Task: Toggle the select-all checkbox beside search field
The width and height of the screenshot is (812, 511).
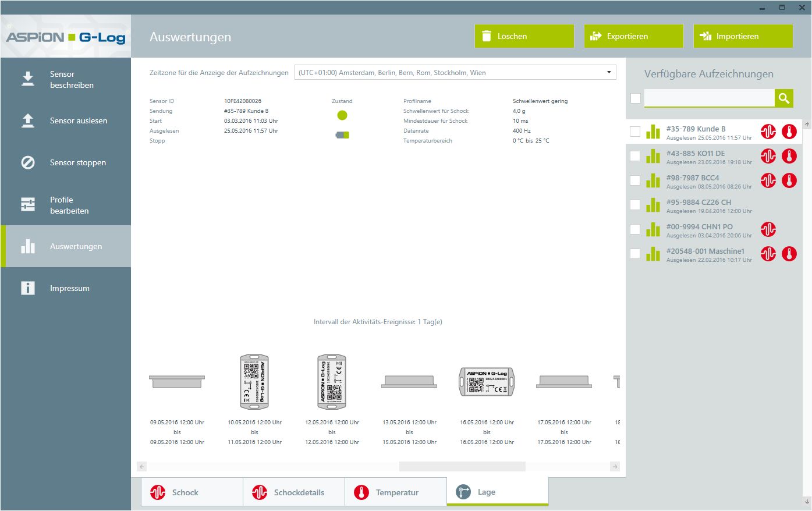Action: point(636,98)
